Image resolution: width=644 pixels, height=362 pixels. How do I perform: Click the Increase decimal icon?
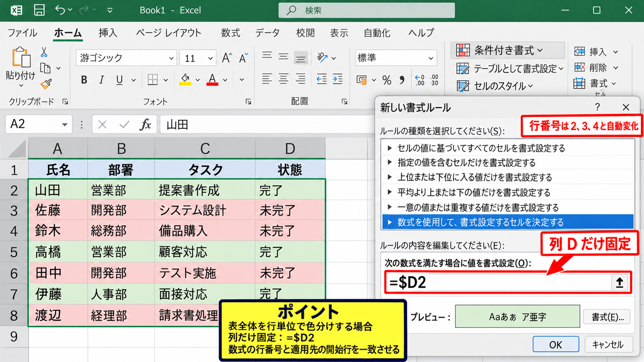pyautogui.click(x=419, y=80)
